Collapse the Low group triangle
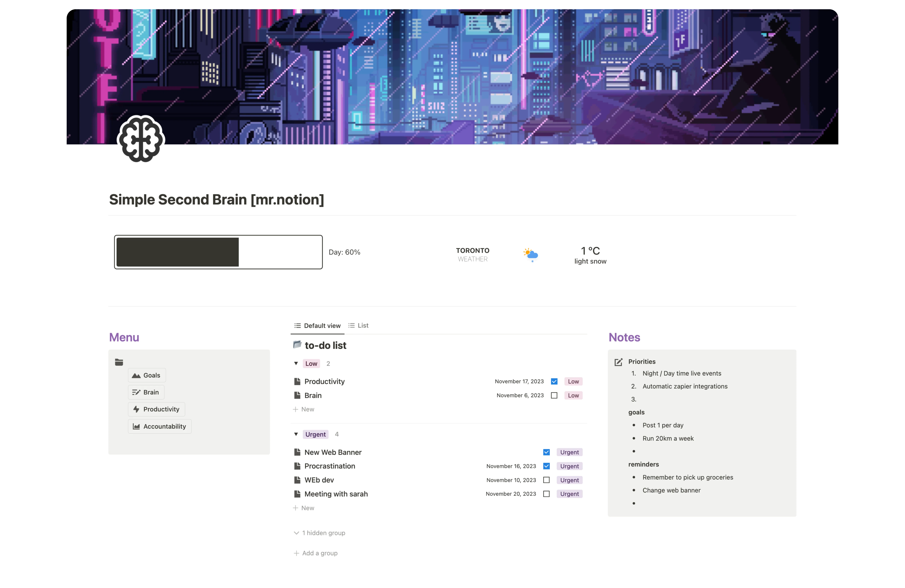Viewport: 905px width, 588px height. click(x=296, y=363)
